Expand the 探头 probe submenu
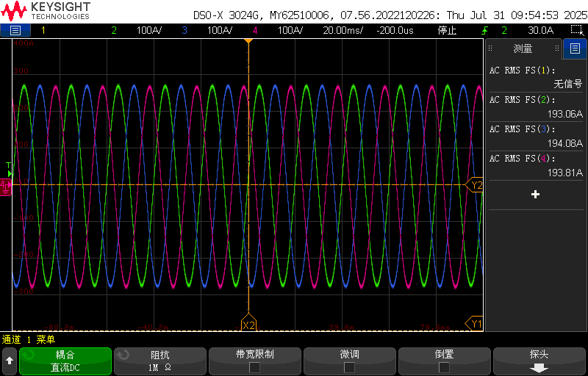The height and width of the screenshot is (376, 588). 539,361
